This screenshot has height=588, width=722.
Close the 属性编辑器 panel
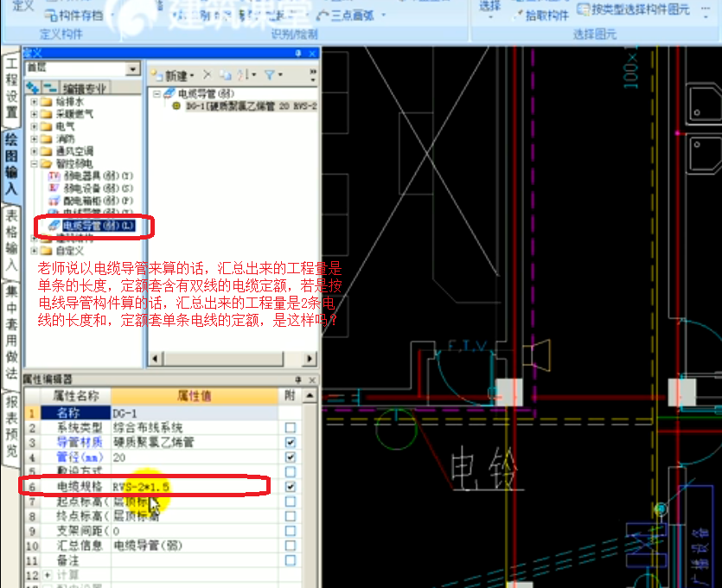pos(312,380)
